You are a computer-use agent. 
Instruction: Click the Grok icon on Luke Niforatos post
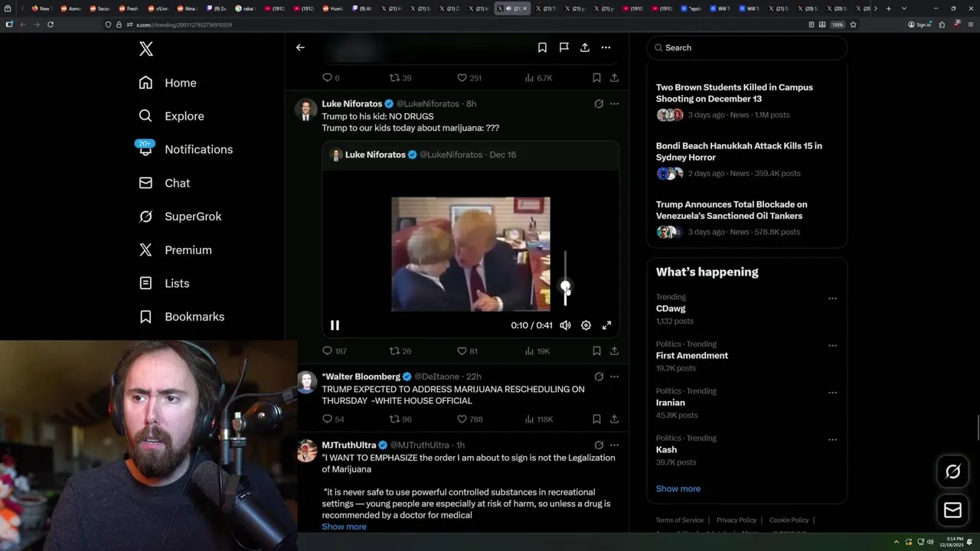(x=599, y=104)
